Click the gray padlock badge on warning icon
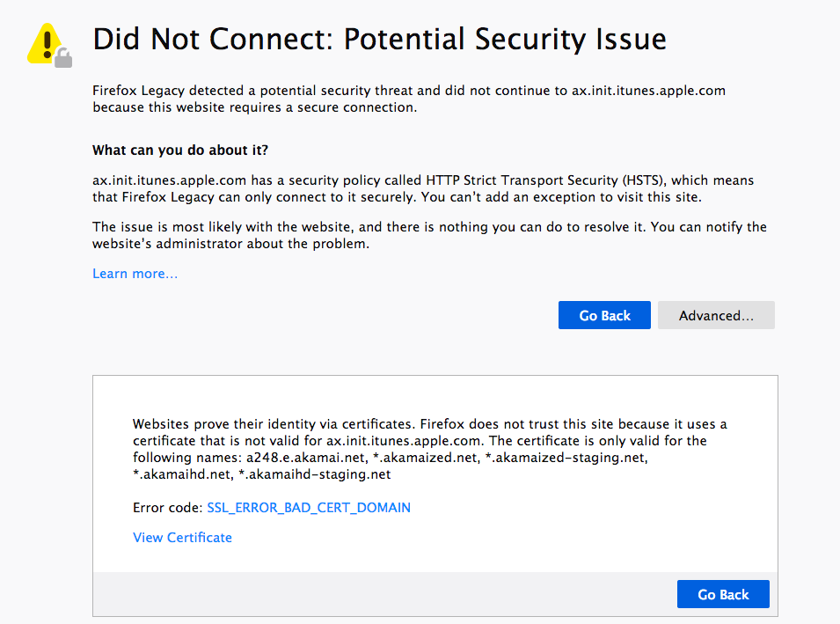Screen dimensions: 840x624 tap(63, 58)
